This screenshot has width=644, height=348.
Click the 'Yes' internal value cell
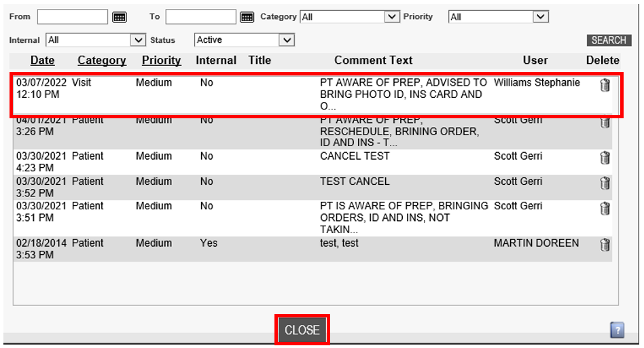pos(209,243)
